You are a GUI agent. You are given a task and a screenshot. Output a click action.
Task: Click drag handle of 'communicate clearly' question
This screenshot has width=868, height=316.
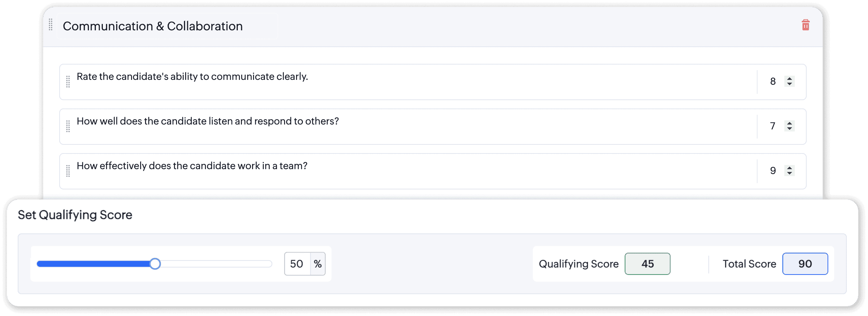point(68,82)
